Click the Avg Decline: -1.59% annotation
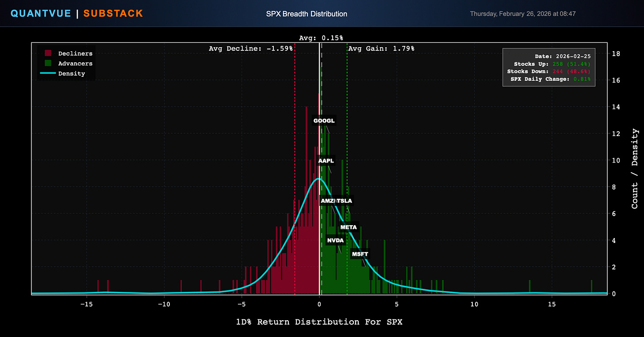The image size is (644, 337). (x=251, y=49)
